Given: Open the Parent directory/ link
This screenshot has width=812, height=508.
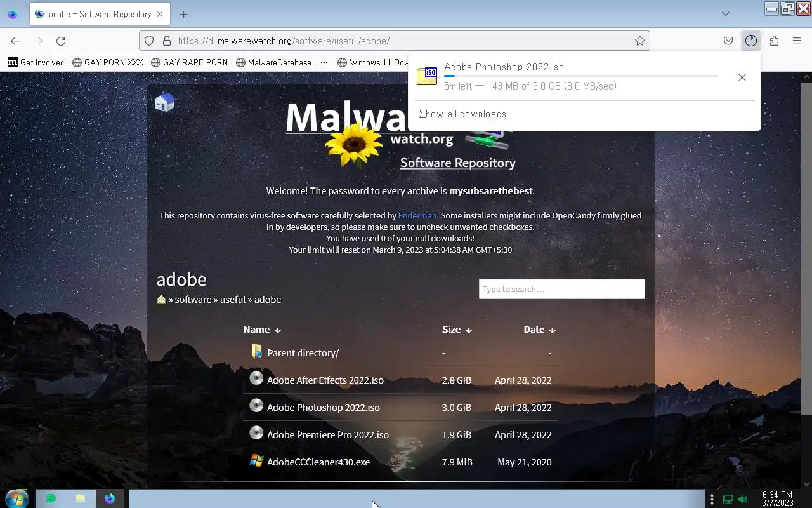Looking at the screenshot, I should (x=303, y=353).
